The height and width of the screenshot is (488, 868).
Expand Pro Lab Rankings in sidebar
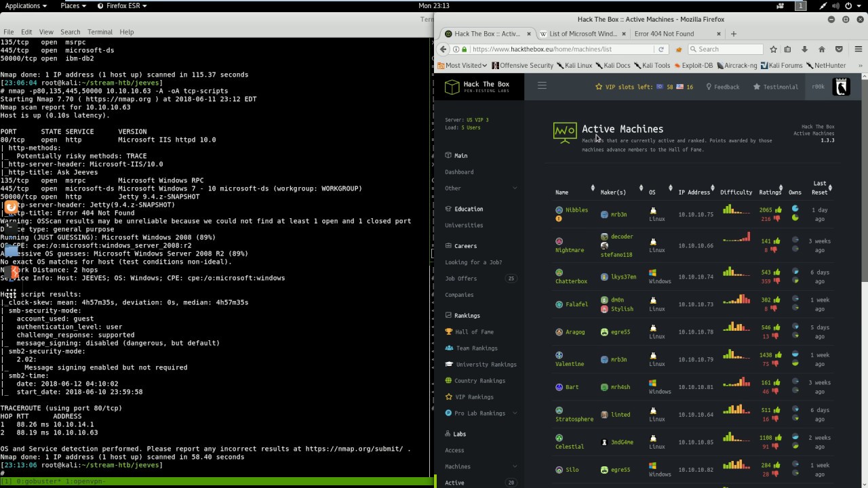[x=480, y=413]
